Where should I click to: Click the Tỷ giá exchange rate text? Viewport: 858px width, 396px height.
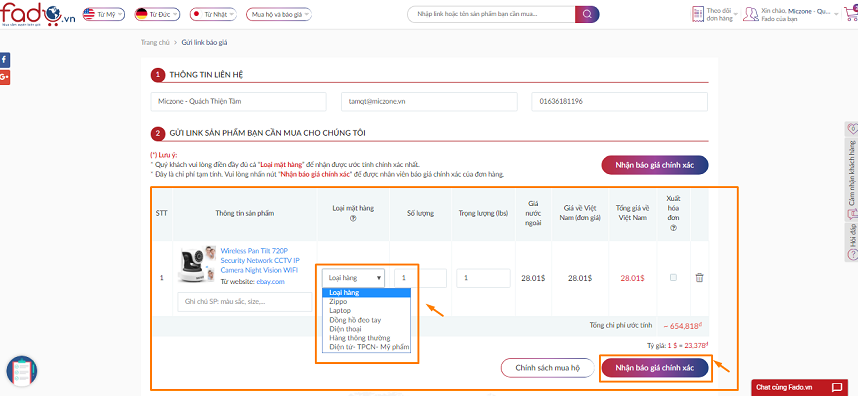click(x=677, y=345)
